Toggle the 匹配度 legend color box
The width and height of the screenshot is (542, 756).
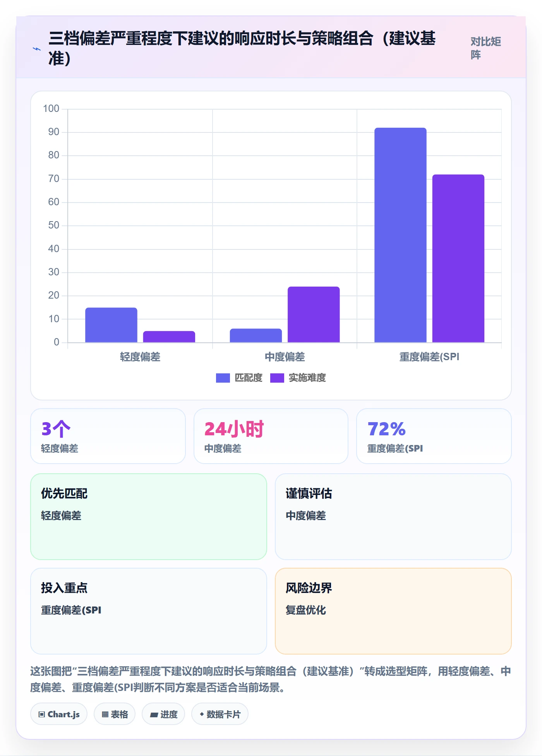(x=223, y=378)
